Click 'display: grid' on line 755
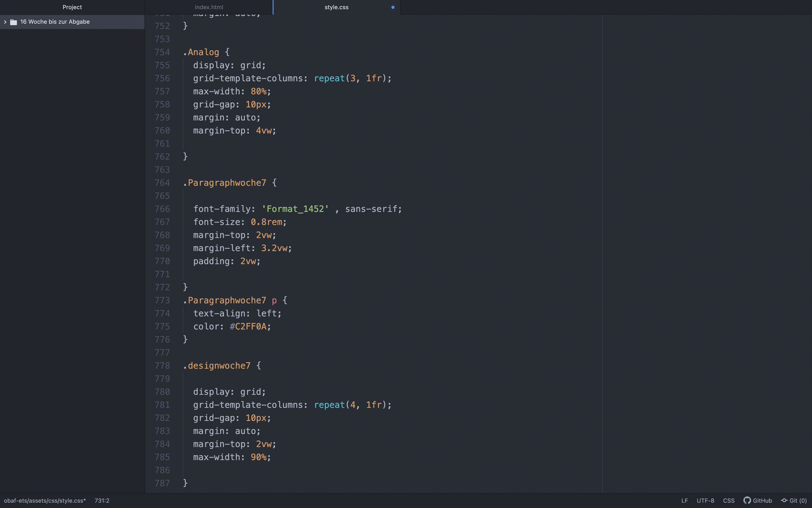Screen dimensions: 812x508 [x=229, y=65]
